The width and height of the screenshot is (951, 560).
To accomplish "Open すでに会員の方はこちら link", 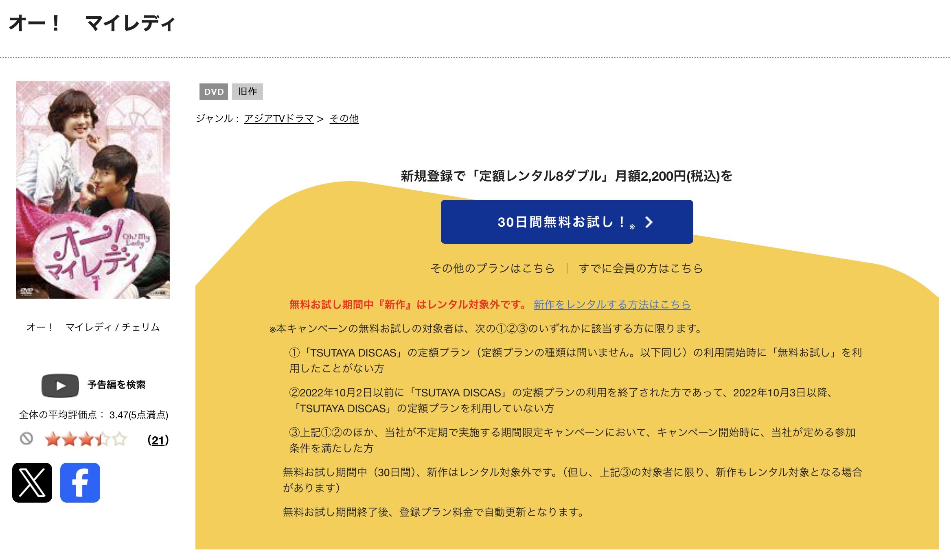I will (x=641, y=268).
